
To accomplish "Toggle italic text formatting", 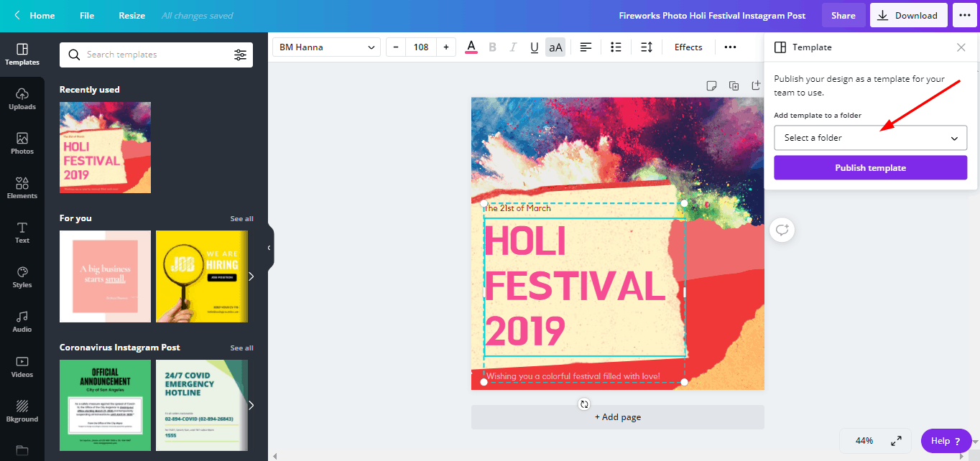I will point(513,47).
